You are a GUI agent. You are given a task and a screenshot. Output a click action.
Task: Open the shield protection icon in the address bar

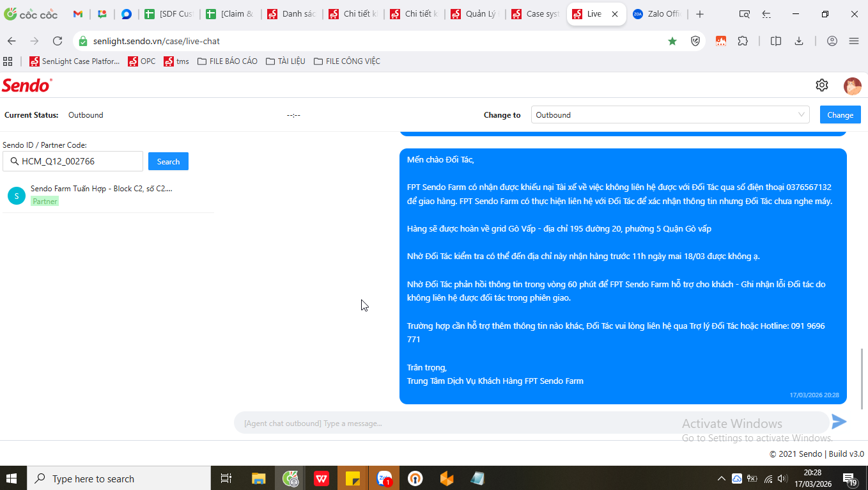[x=695, y=41]
